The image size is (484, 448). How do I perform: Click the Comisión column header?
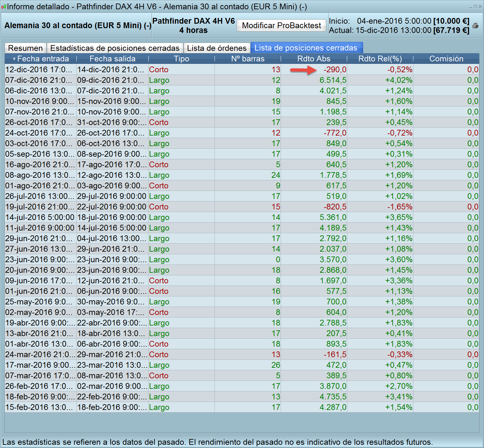(446, 59)
